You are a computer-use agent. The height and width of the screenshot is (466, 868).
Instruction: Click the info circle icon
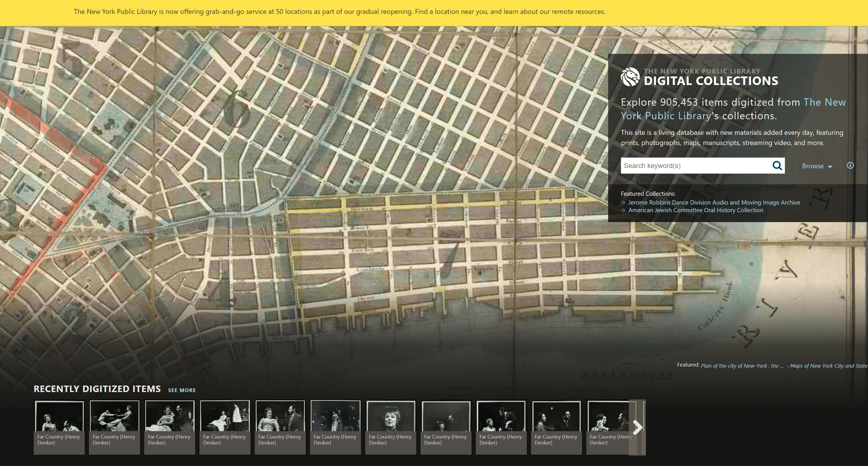(850, 165)
